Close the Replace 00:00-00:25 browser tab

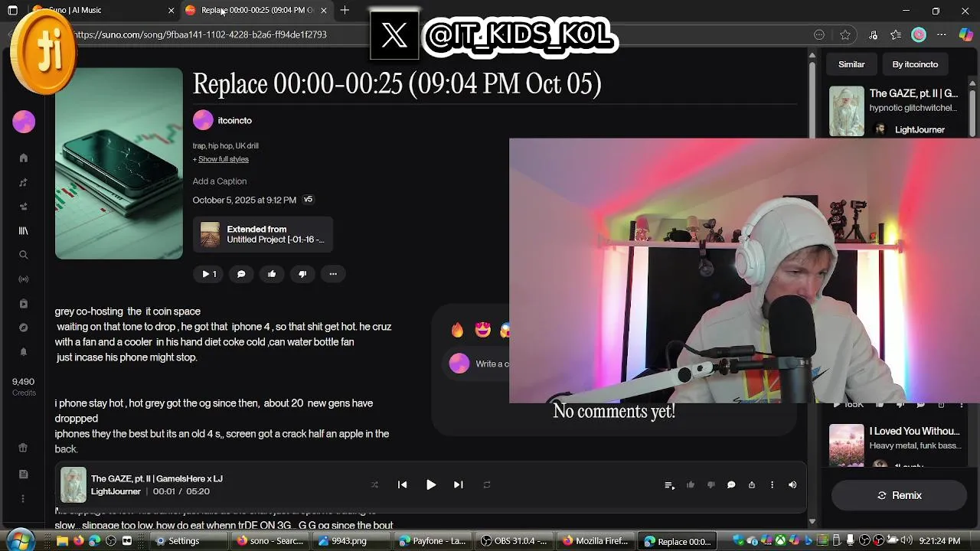[323, 10]
